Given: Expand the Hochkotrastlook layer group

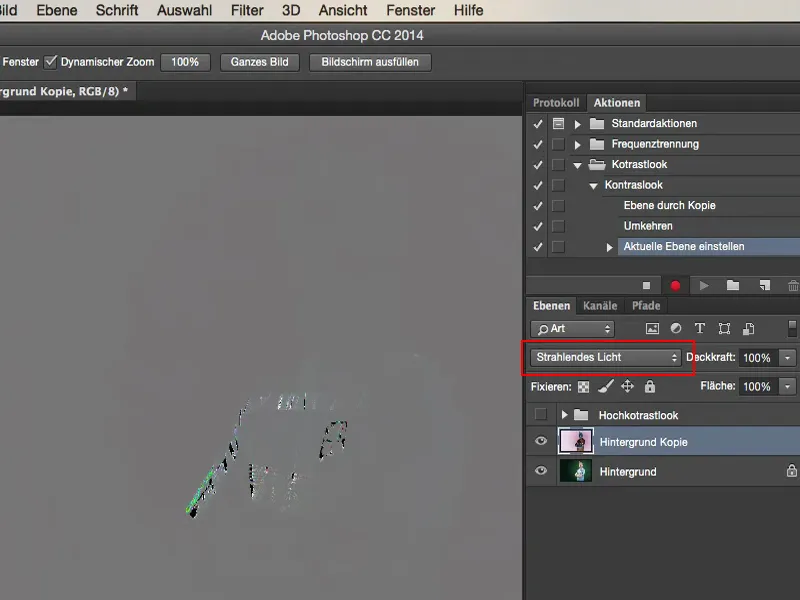Looking at the screenshot, I should pos(564,415).
